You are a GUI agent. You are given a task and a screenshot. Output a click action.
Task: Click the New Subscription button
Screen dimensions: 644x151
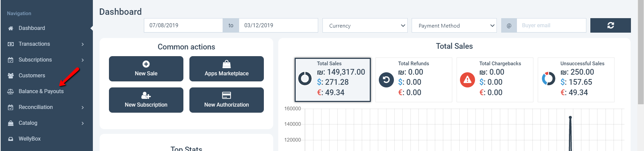pos(146,100)
